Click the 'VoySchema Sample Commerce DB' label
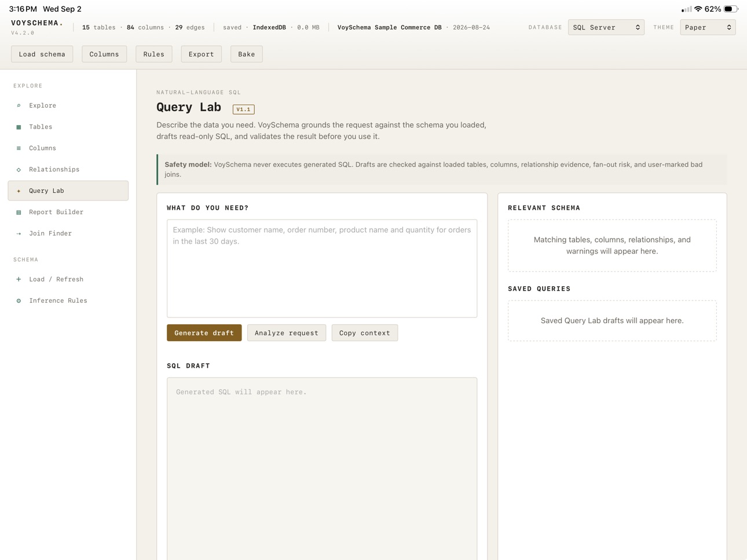The image size is (747, 560). [390, 27]
